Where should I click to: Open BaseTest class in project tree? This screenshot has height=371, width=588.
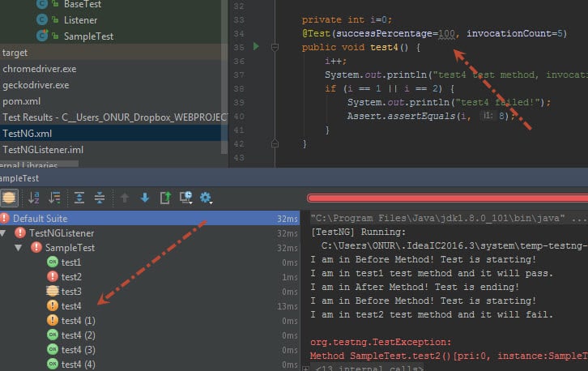(x=83, y=4)
